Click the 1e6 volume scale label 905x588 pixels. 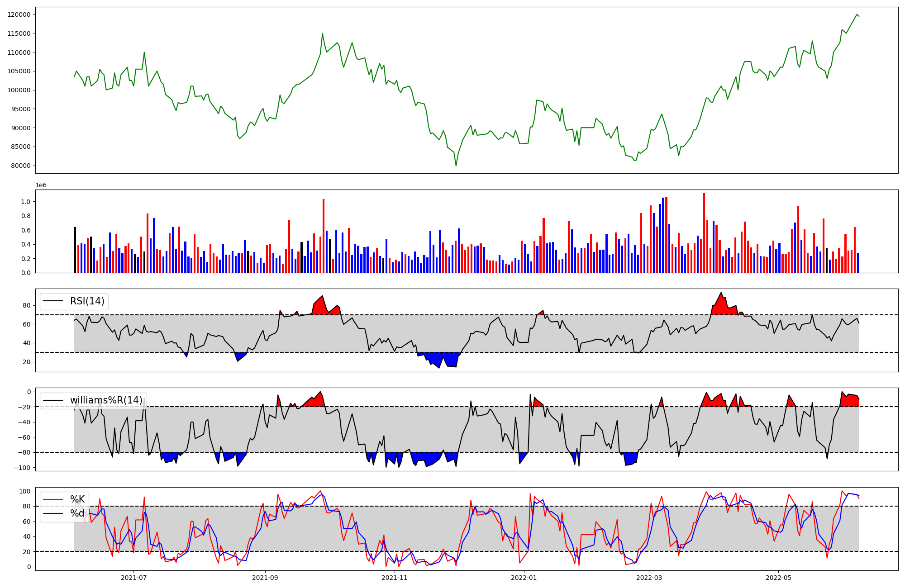[41, 185]
